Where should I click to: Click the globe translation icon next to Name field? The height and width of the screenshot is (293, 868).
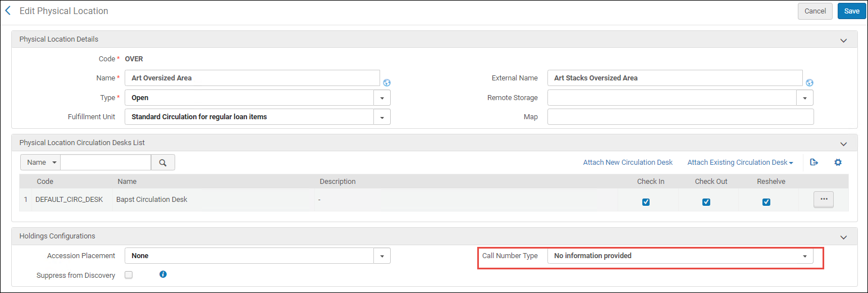click(x=387, y=83)
